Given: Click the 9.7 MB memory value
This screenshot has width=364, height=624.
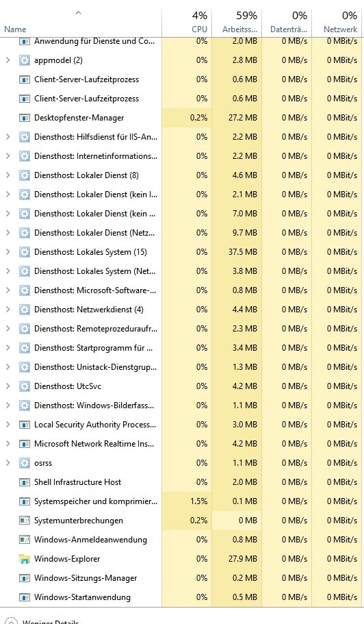Looking at the screenshot, I should (x=245, y=233).
